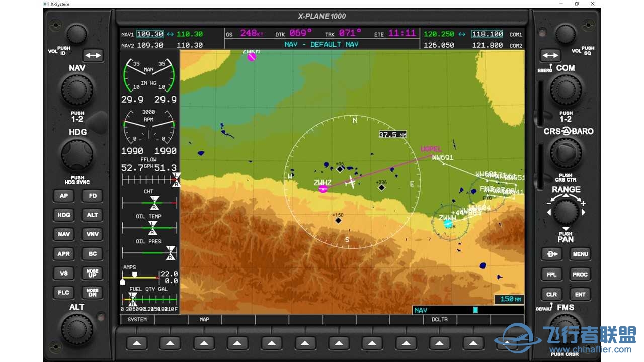Viewport: 644px width, 362px height.
Task: Click the COM1 standby frequency 118.100 box
Action: point(487,34)
